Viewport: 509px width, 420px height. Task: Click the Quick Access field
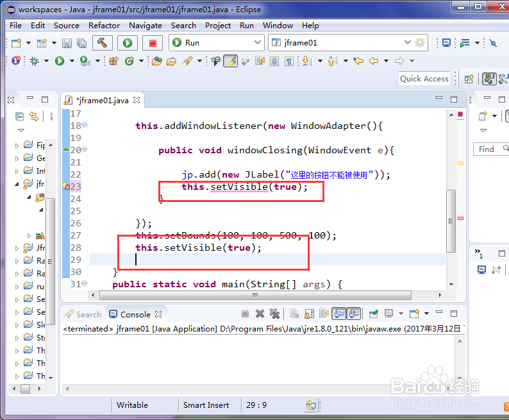(424, 78)
